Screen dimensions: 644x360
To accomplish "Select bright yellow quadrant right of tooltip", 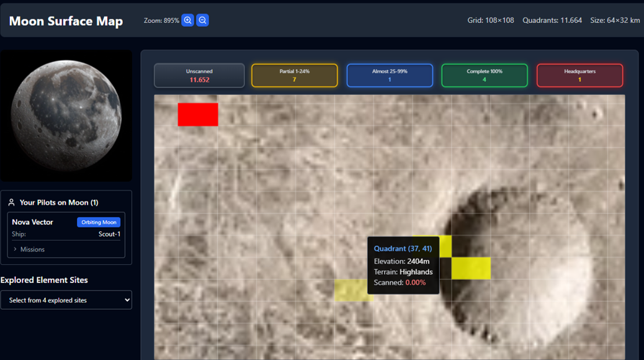I will 471,268.
